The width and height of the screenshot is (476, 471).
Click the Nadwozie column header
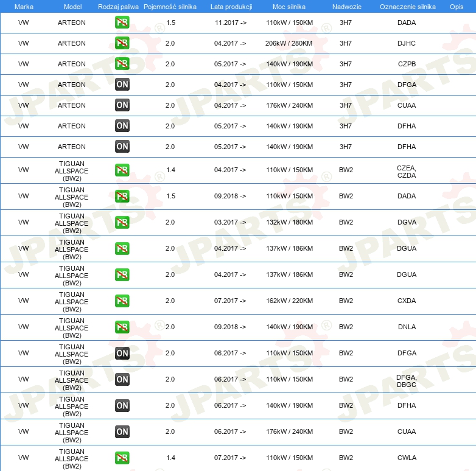tap(347, 7)
